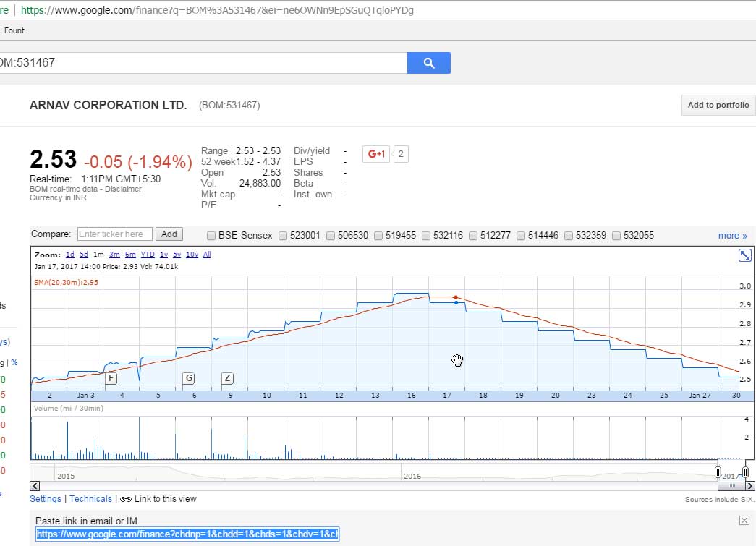Set chart zoom to 1d
Image resolution: width=756 pixels, height=546 pixels.
tap(70, 255)
